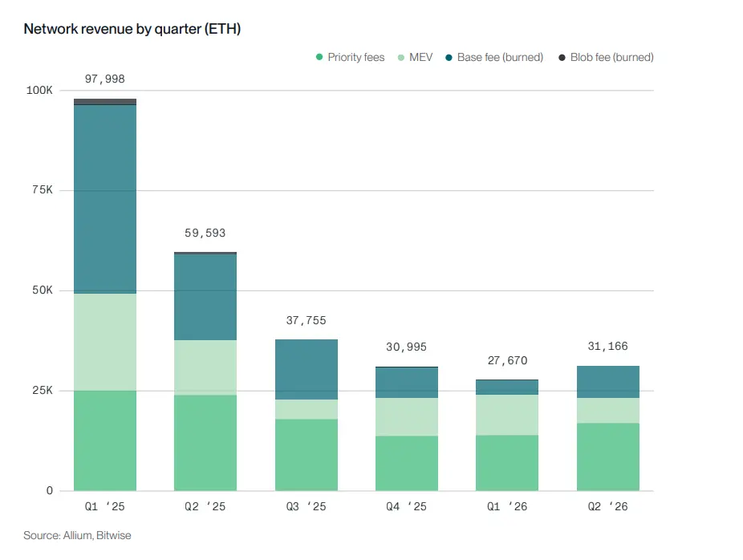
Task: Click the 31,166 total label
Action: coord(607,347)
